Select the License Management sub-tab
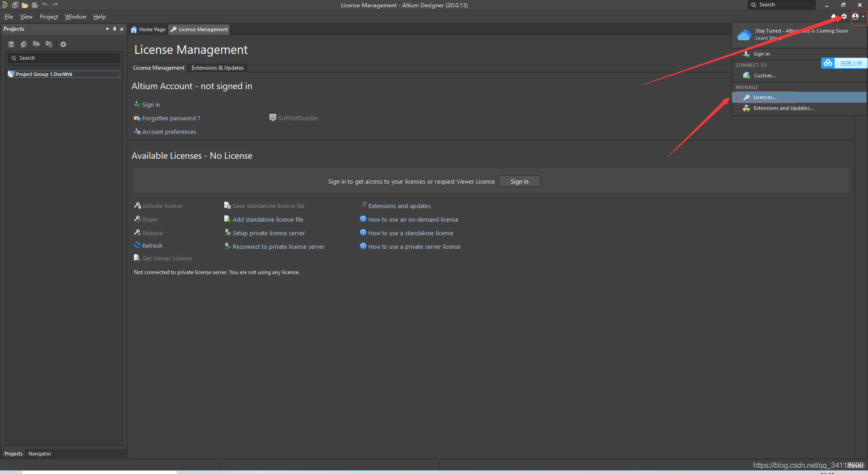This screenshot has height=474, width=868. click(159, 68)
